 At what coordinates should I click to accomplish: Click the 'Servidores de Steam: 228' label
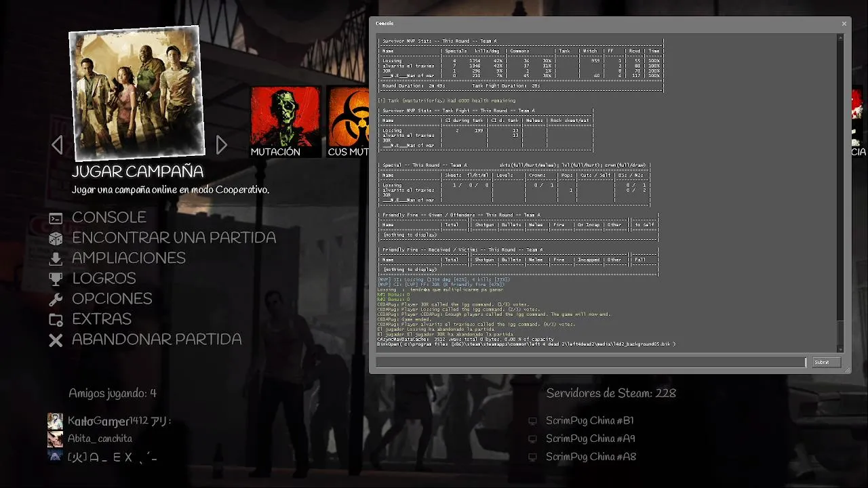pos(611,393)
